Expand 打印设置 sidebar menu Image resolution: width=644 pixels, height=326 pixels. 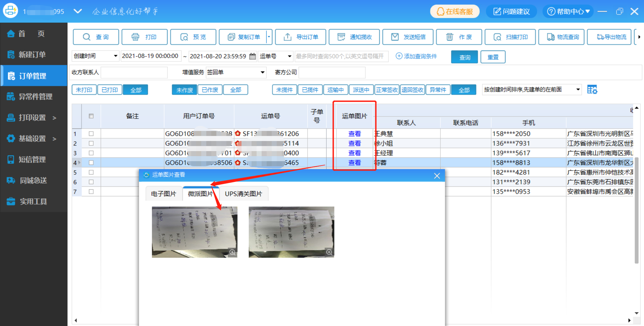(x=34, y=118)
